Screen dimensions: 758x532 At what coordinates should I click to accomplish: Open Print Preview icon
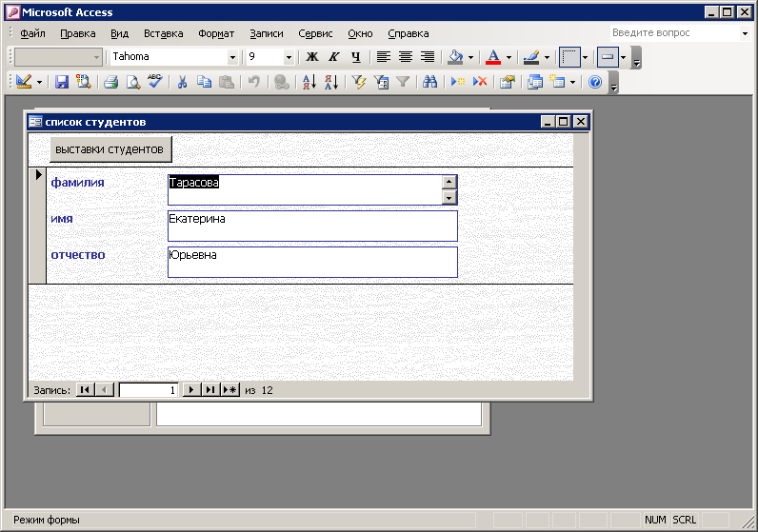coord(133,82)
